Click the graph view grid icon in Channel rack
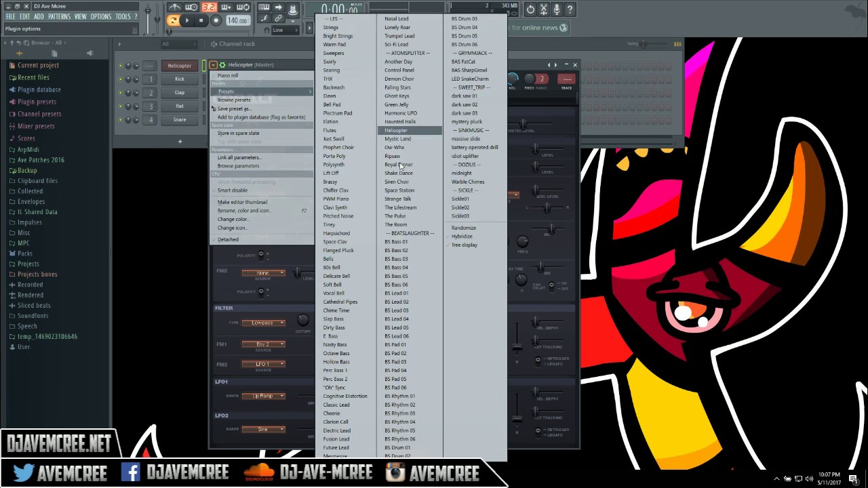868x488 pixels. pos(677,44)
